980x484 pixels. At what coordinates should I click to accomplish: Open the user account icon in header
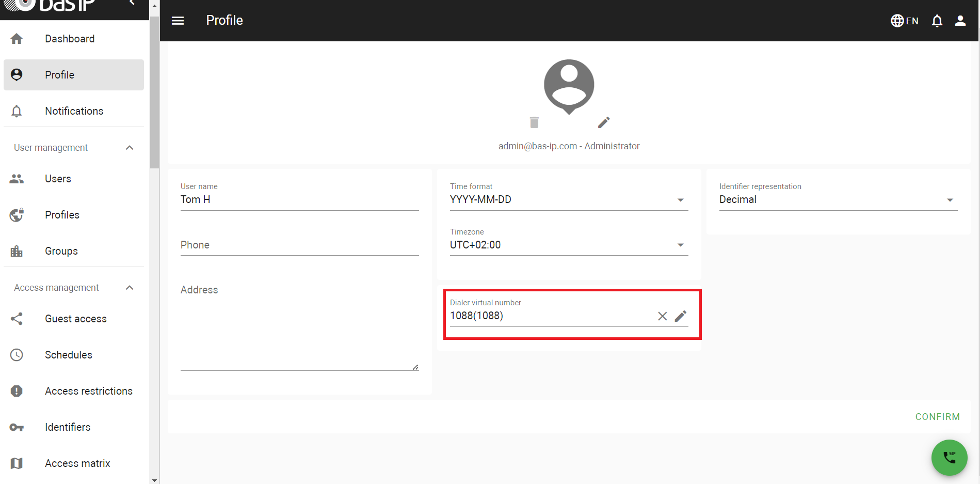tap(960, 21)
